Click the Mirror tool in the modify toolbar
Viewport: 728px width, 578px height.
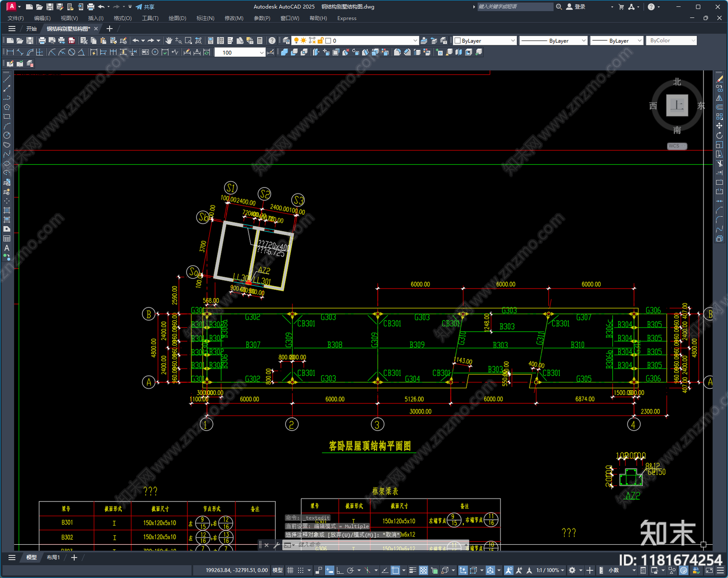719,98
